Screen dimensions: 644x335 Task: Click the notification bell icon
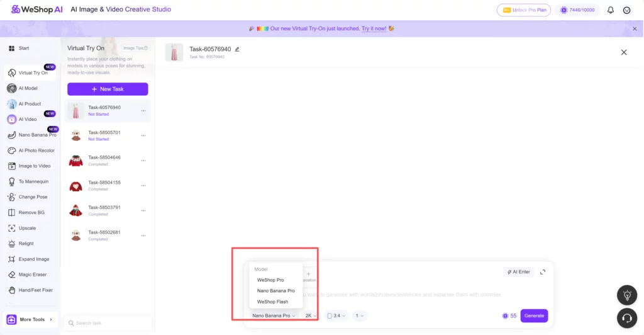point(610,10)
